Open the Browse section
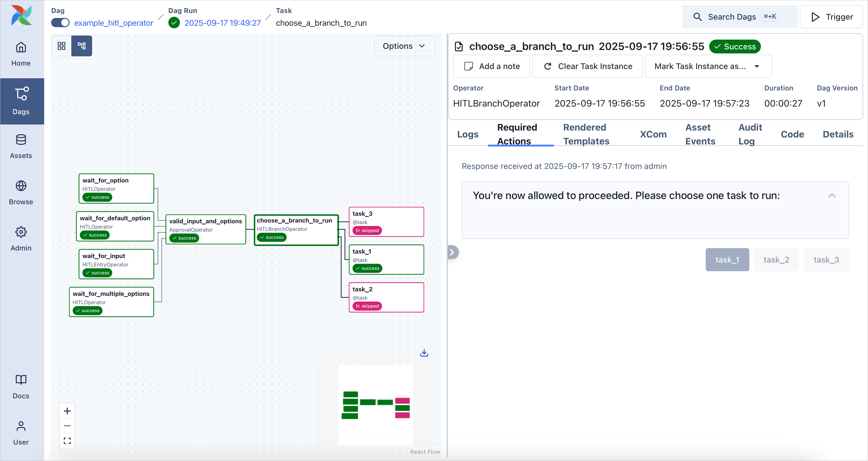Viewport: 868px width, 461px height. click(21, 192)
